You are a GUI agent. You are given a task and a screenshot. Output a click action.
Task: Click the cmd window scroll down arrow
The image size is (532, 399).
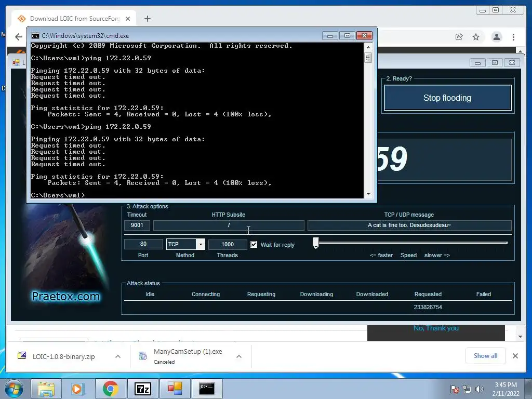[368, 194]
